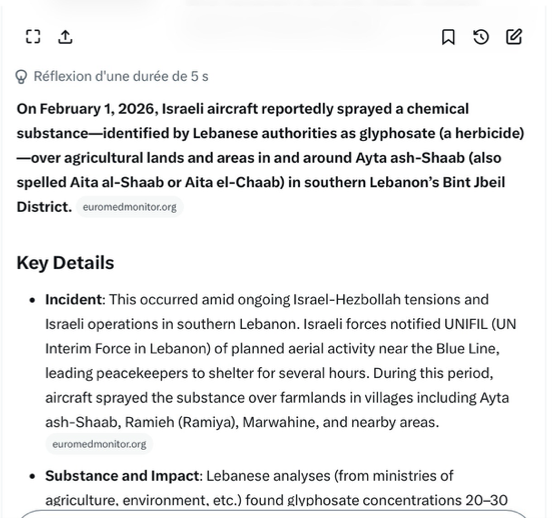Click the 'Key Details' heading
552x518 pixels.
(x=65, y=263)
